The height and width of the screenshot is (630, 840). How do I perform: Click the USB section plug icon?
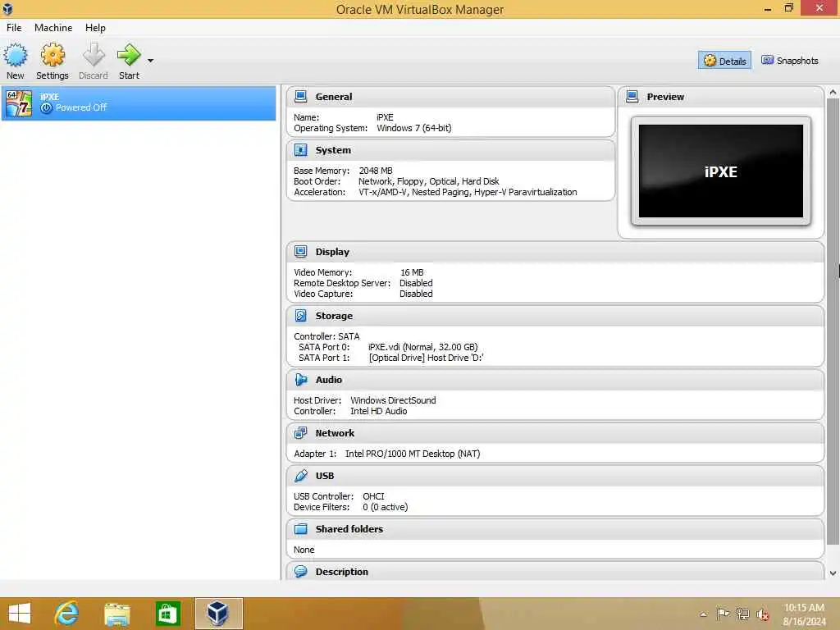click(300, 476)
